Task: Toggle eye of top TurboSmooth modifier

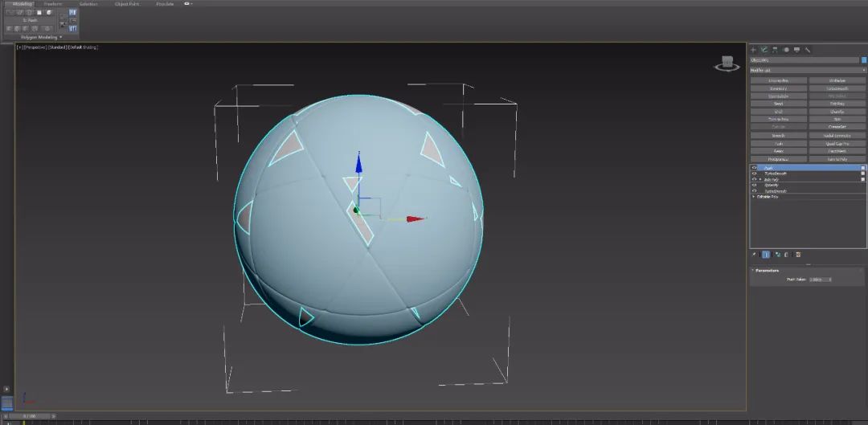Action: tap(754, 174)
